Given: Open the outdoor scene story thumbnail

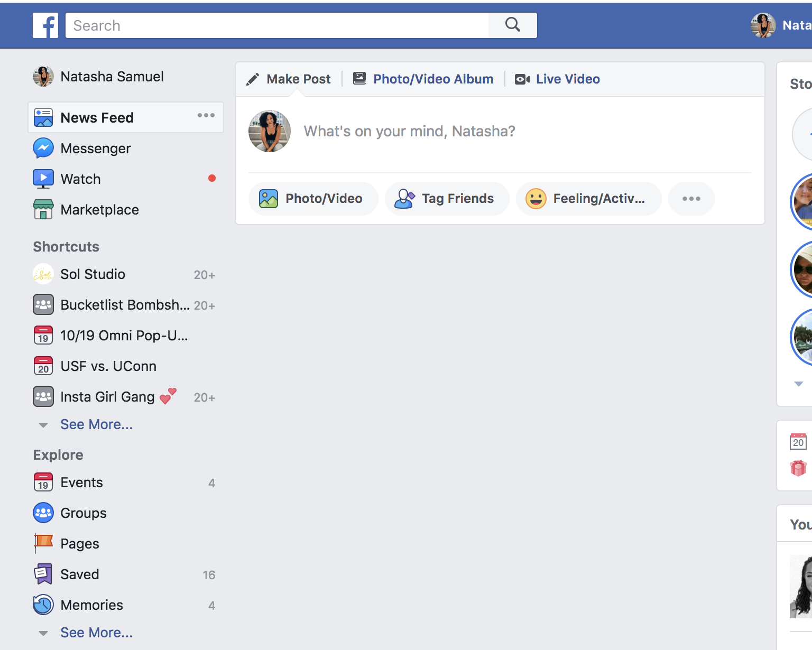Looking at the screenshot, I should [x=801, y=337].
